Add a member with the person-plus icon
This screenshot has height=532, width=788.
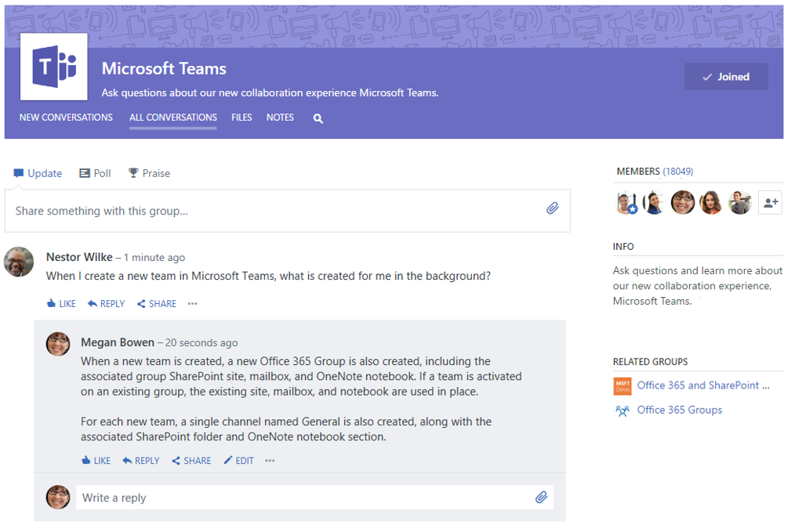771,203
